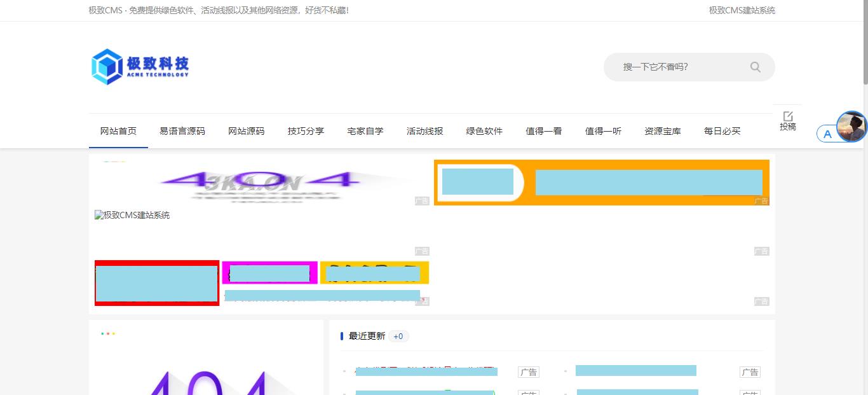Image resolution: width=868 pixels, height=395 pixels.
Task: Click the +0 badge beside 最近更新
Action: (398, 336)
